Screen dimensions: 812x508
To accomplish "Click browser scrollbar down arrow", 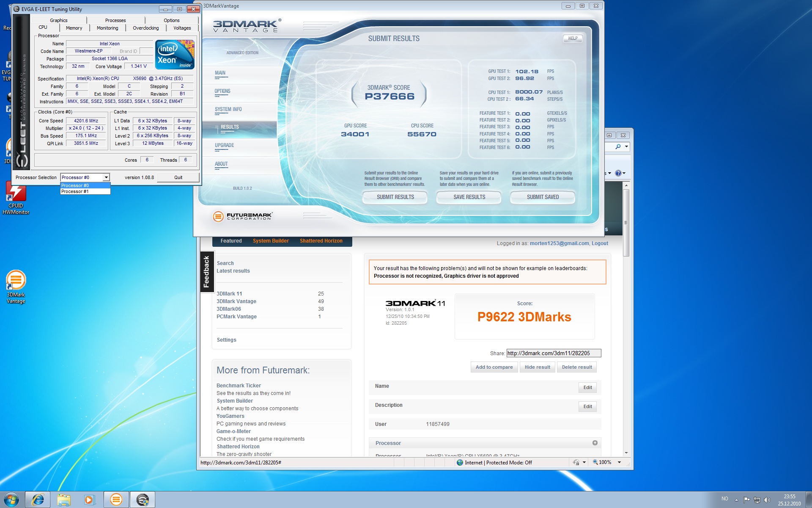I will click(x=626, y=453).
